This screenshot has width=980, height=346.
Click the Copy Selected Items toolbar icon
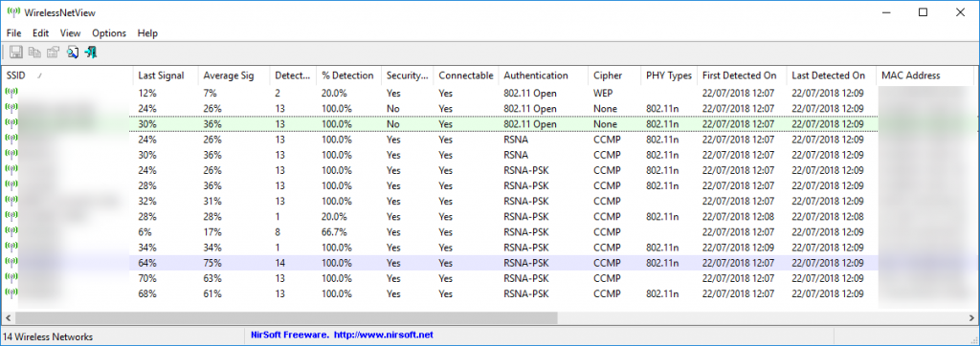(x=35, y=53)
